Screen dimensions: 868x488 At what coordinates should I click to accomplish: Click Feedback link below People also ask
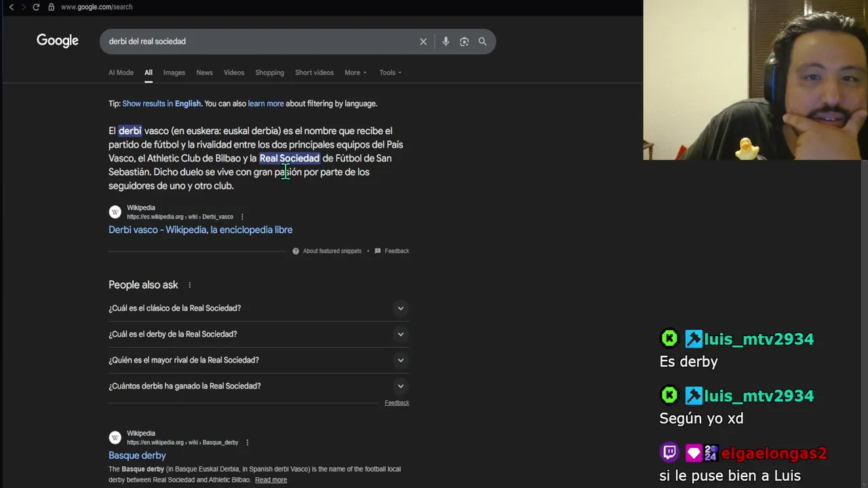[x=397, y=403]
